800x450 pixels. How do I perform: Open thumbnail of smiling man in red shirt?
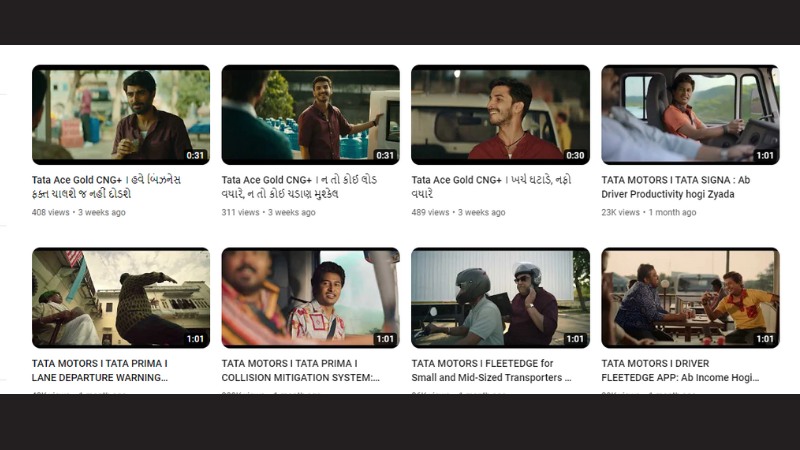(501, 115)
